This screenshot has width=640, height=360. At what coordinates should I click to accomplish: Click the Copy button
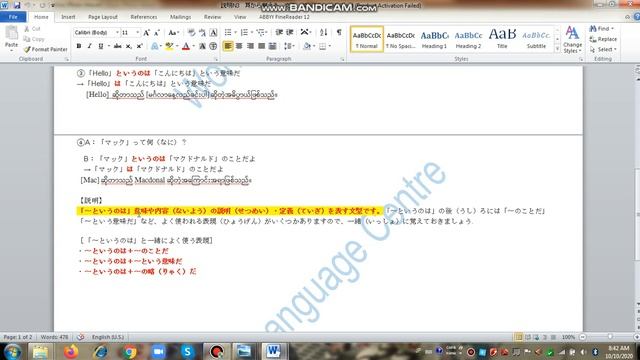(x=34, y=39)
